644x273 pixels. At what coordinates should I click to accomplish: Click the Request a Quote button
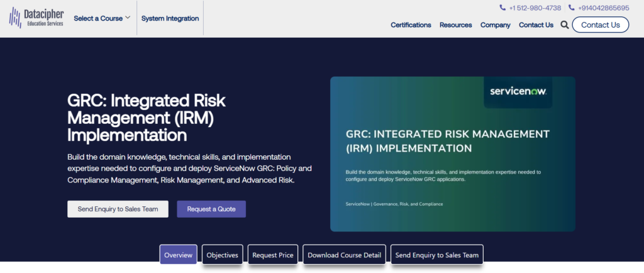point(211,209)
